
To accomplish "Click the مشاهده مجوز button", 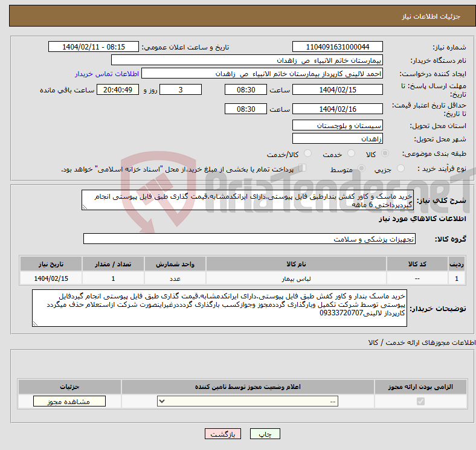I will tap(69, 402).
